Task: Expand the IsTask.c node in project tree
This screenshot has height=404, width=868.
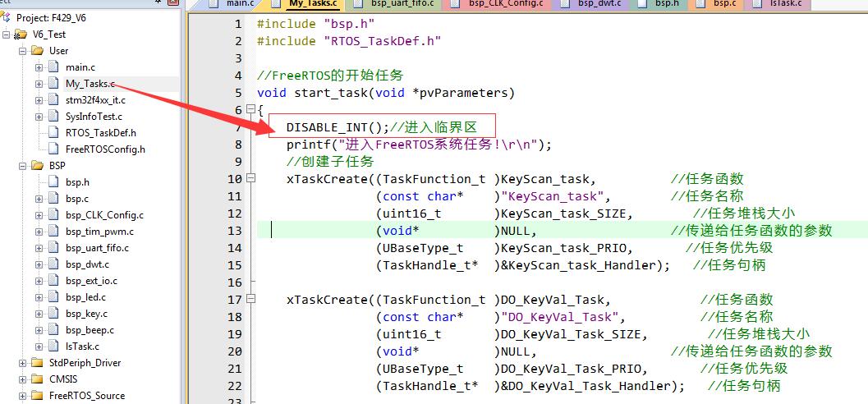Action: tap(39, 347)
